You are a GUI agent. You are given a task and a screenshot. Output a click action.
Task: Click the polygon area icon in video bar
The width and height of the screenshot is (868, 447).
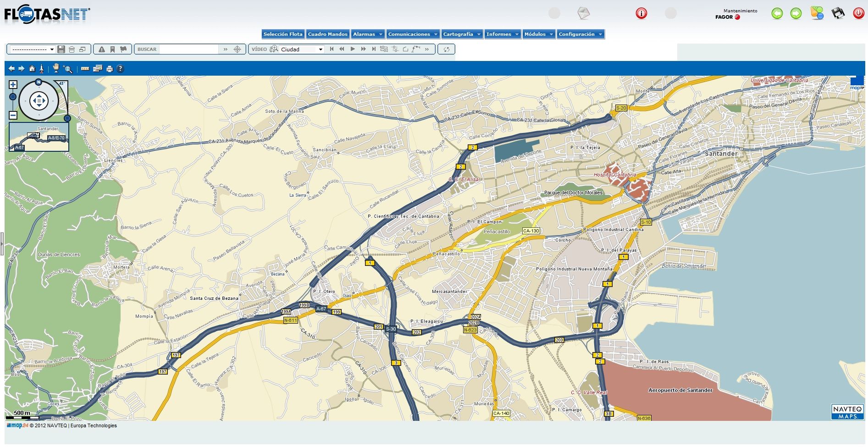[405, 49]
